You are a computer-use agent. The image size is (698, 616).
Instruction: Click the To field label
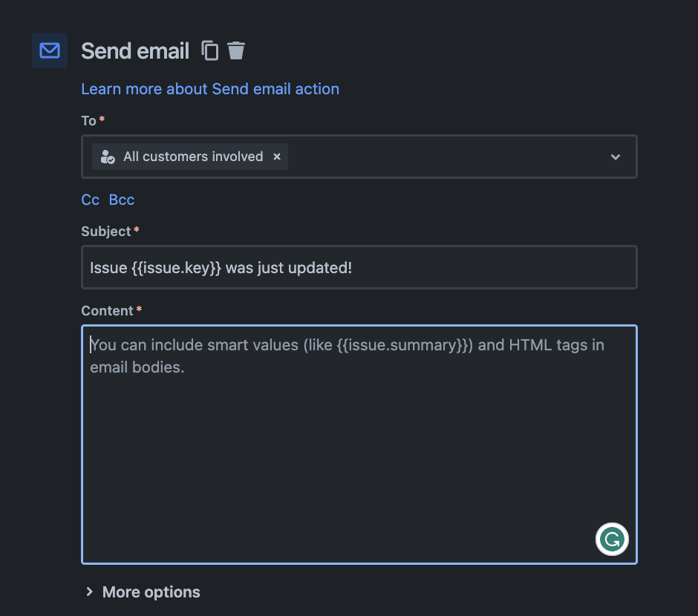pos(88,121)
